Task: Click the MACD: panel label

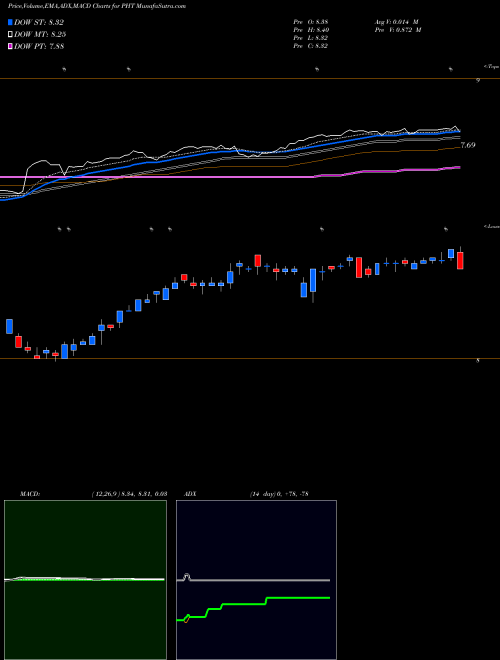Action: [x=30, y=494]
